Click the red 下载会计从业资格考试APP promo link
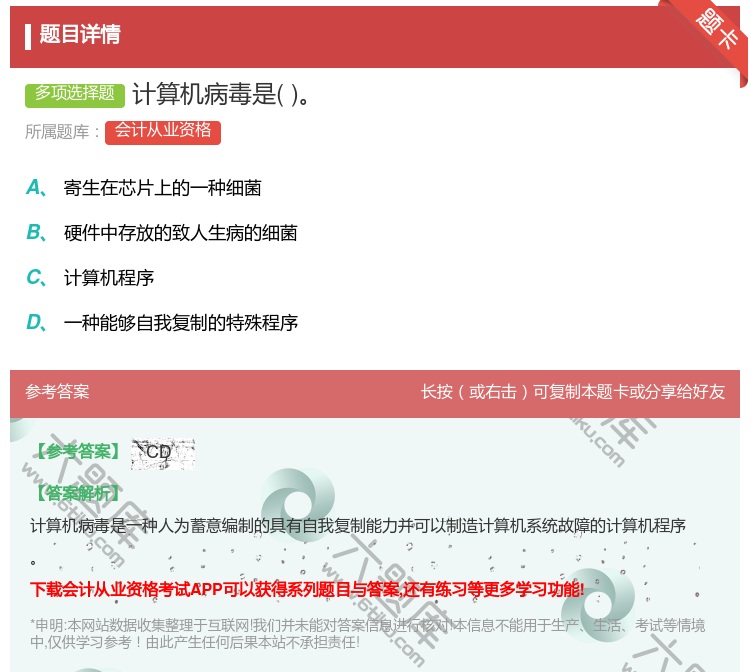Image resolution: width=750 pixels, height=672 pixels. pos(307,589)
